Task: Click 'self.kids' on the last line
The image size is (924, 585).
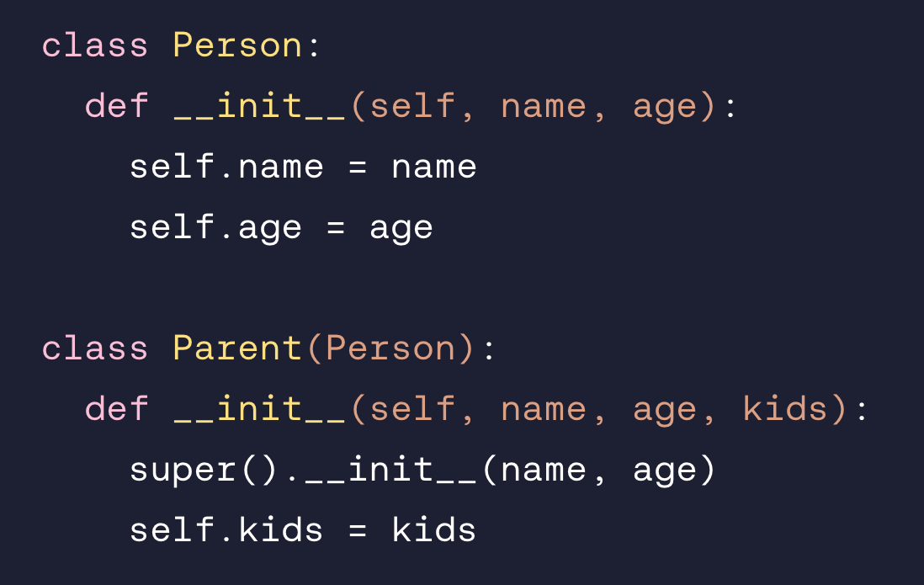Action: point(226,530)
